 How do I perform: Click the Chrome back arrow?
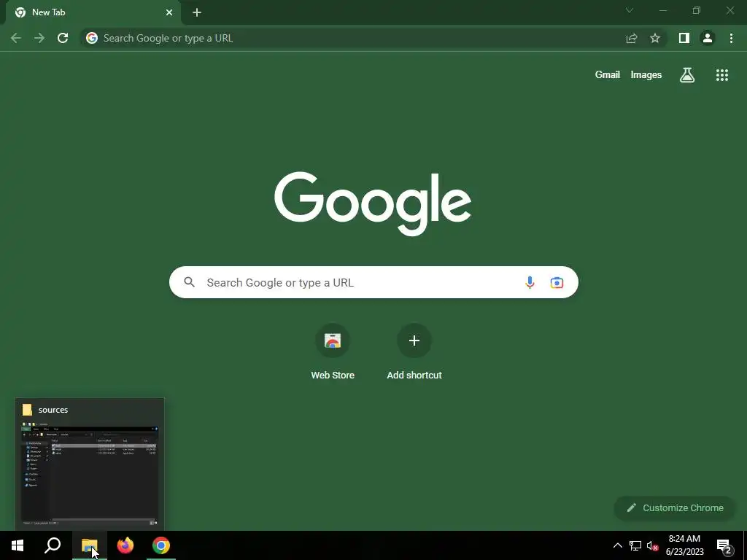pos(16,38)
